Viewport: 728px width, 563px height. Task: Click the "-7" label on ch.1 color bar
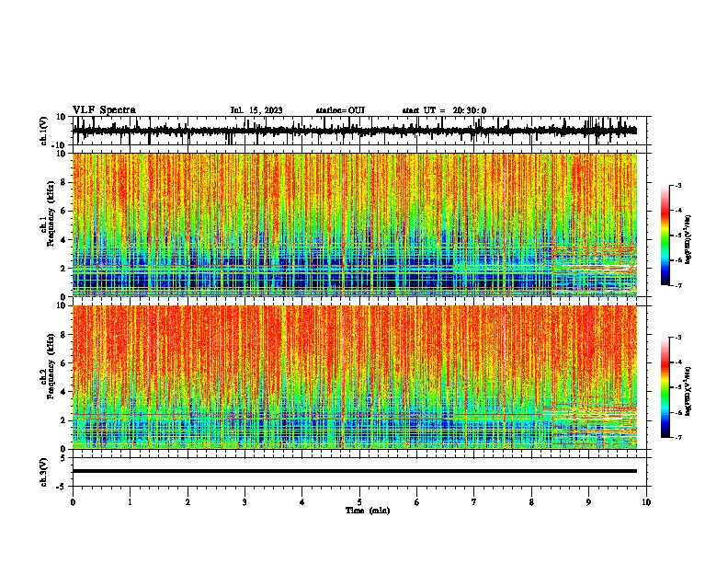pos(677,285)
